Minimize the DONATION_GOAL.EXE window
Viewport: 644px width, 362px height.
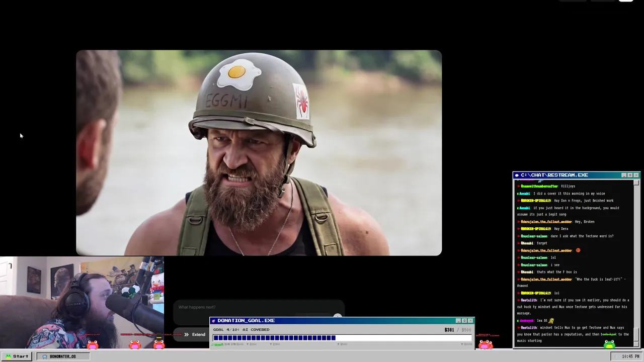458,321
